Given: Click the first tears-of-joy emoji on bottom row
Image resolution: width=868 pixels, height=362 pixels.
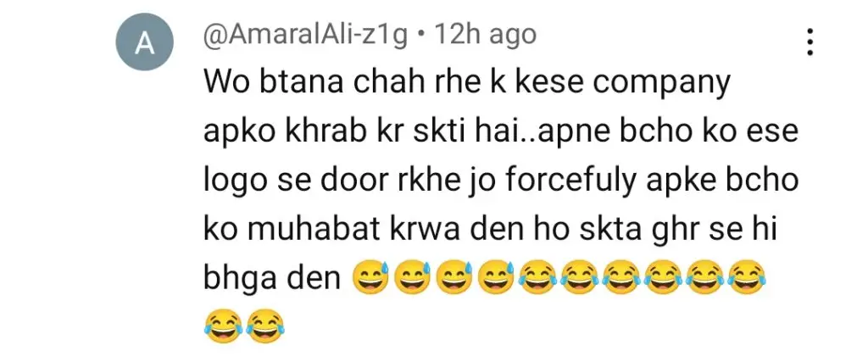Looking at the screenshot, I should coord(224,326).
